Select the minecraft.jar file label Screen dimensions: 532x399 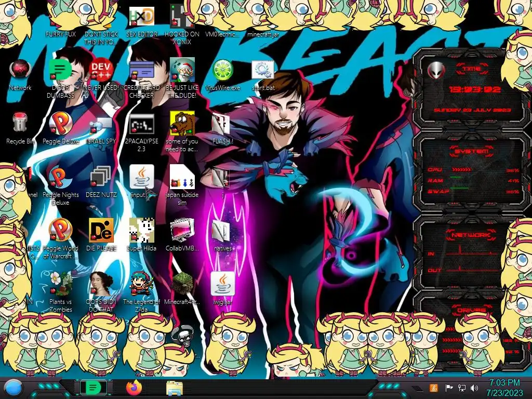(x=263, y=34)
